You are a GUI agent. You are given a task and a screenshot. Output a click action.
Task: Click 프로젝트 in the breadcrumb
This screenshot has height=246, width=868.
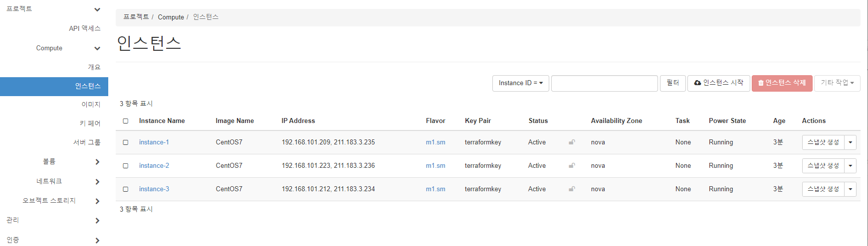(136, 17)
